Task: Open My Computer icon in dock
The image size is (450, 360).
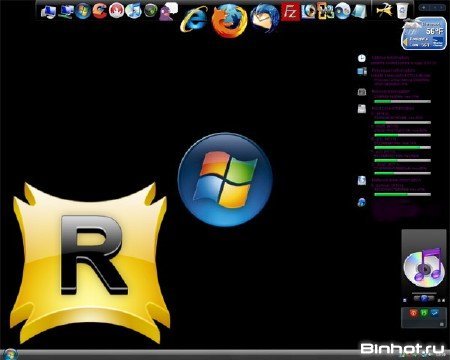Action: (49, 12)
